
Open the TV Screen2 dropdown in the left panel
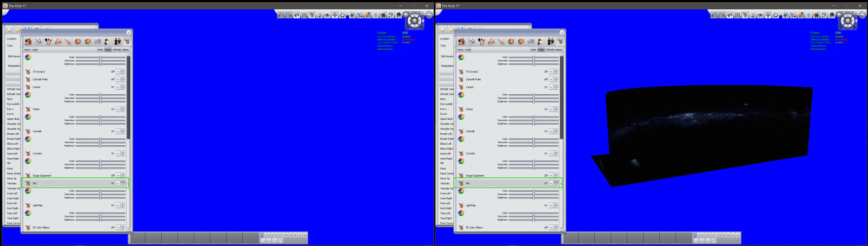pos(118,72)
